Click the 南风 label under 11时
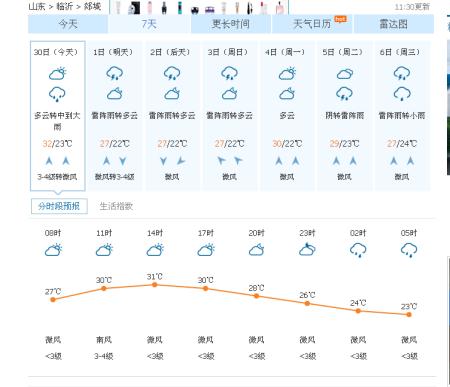Screen dimensions: 450x387 (104, 340)
